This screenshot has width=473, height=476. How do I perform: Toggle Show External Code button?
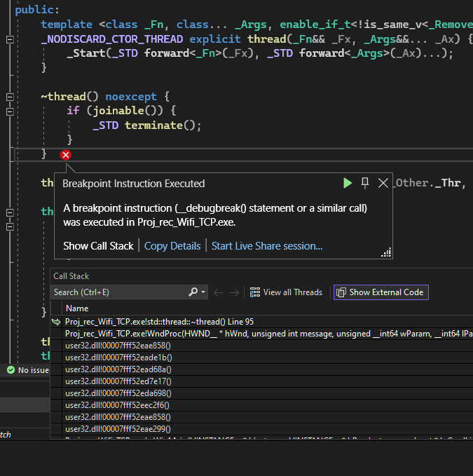coord(381,292)
